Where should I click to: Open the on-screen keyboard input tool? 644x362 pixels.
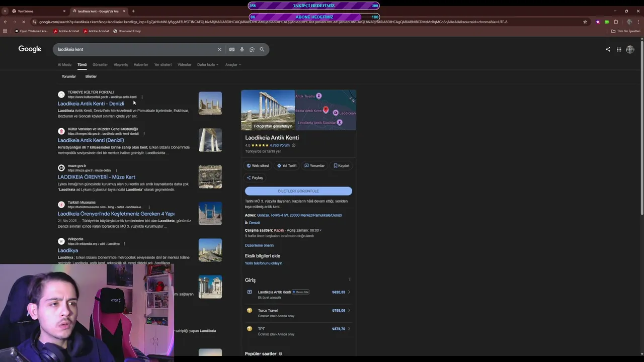232,49
